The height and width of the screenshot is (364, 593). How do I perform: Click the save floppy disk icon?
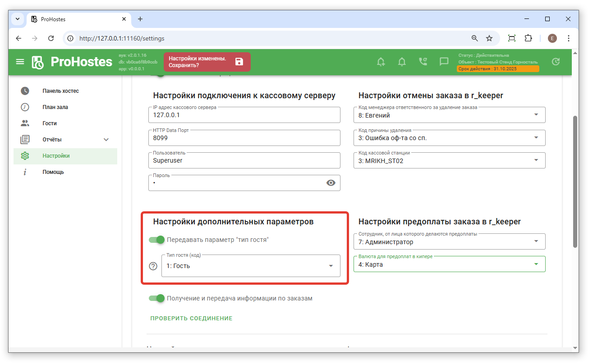coord(239,62)
